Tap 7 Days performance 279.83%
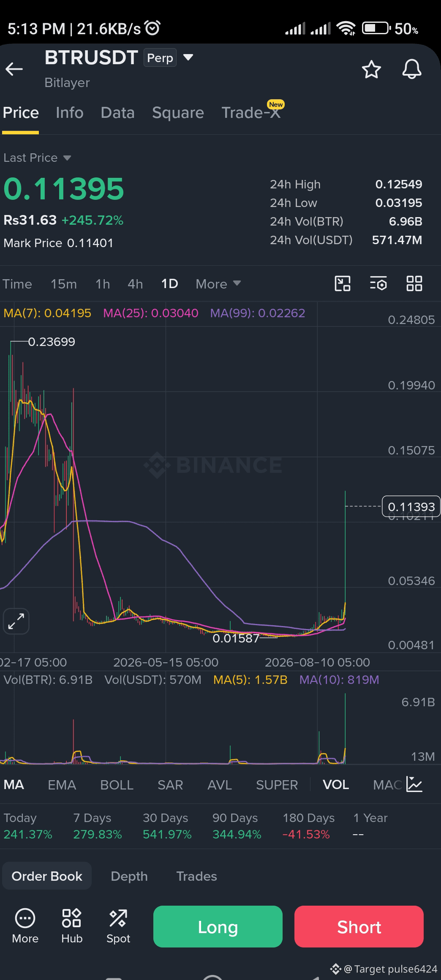 (98, 826)
